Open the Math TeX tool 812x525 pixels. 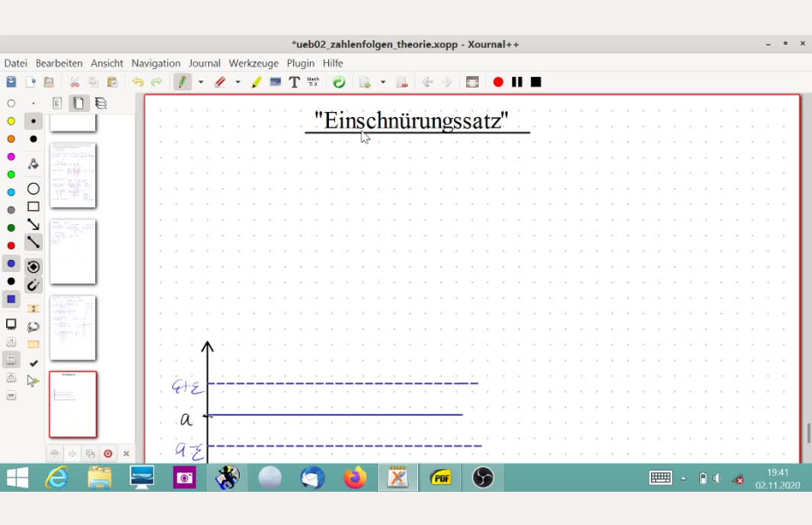point(312,81)
